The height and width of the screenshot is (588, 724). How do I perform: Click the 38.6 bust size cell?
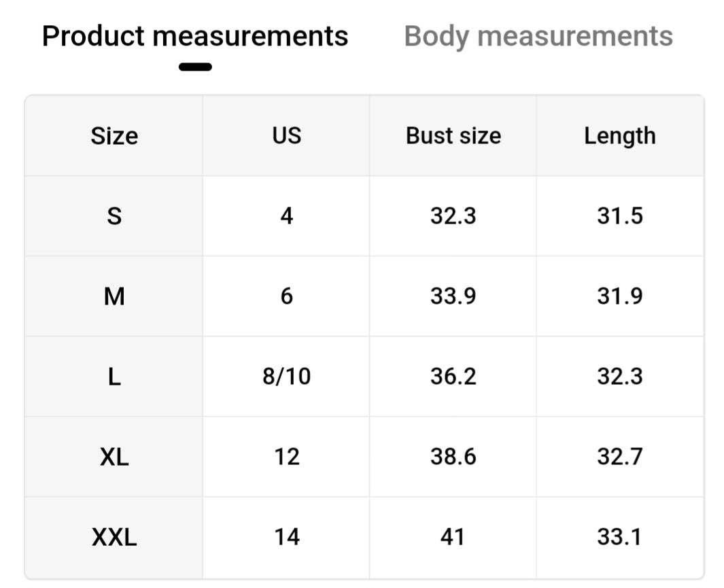(453, 457)
